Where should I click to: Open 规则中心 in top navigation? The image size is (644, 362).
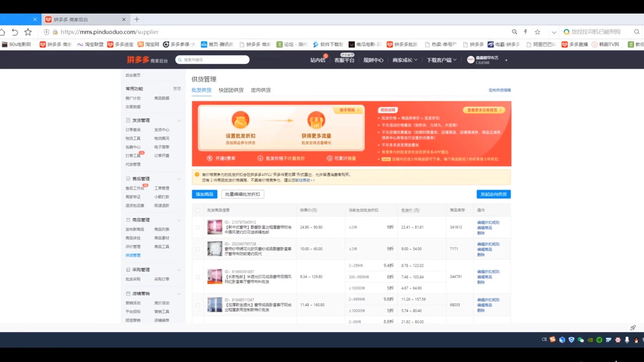click(373, 60)
